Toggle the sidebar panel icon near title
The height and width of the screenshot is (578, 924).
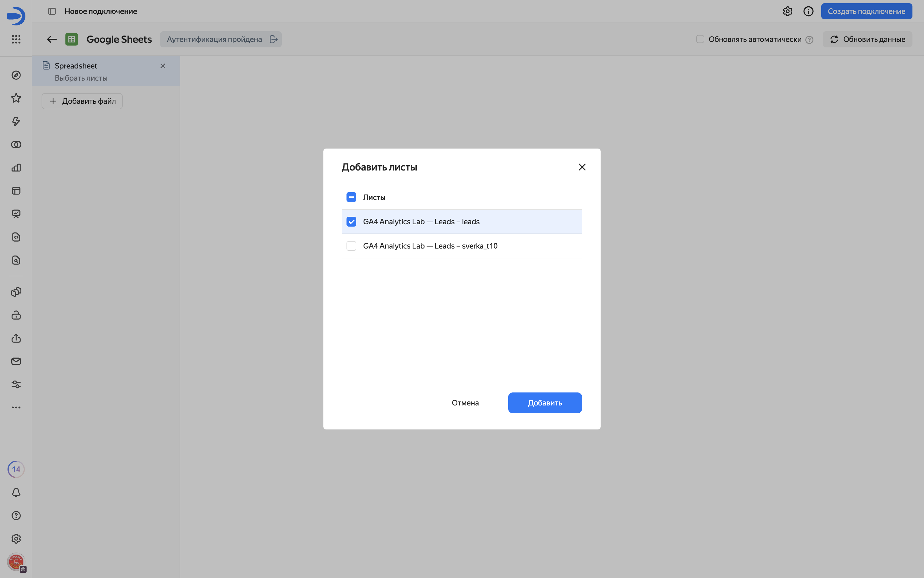tap(52, 11)
